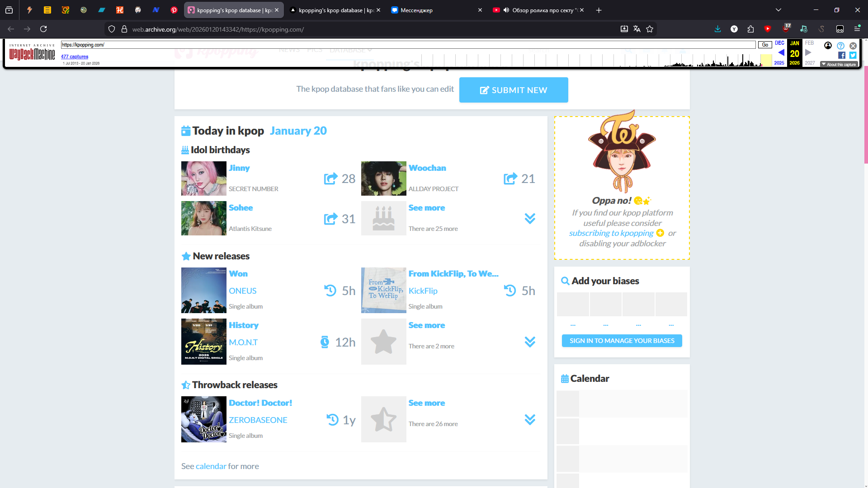This screenshot has width=868, height=488.
Task: Click SUBMIT NEW button
Action: click(x=514, y=90)
